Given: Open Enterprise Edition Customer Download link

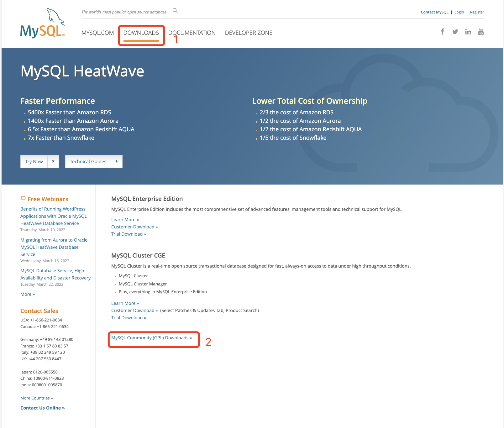Looking at the screenshot, I should (134, 227).
